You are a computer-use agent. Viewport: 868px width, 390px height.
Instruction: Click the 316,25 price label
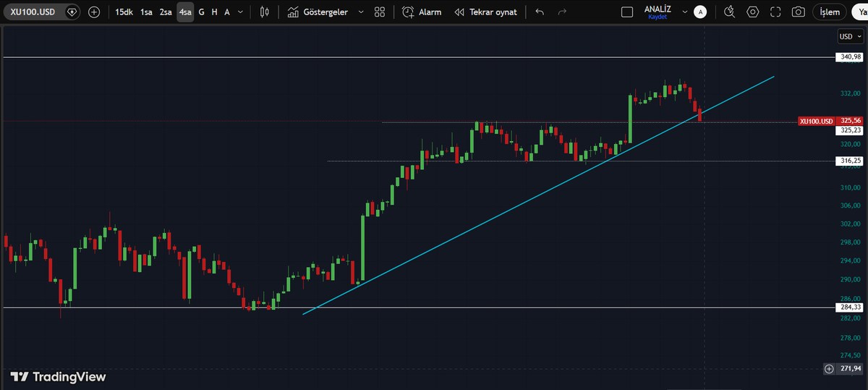[x=850, y=161]
